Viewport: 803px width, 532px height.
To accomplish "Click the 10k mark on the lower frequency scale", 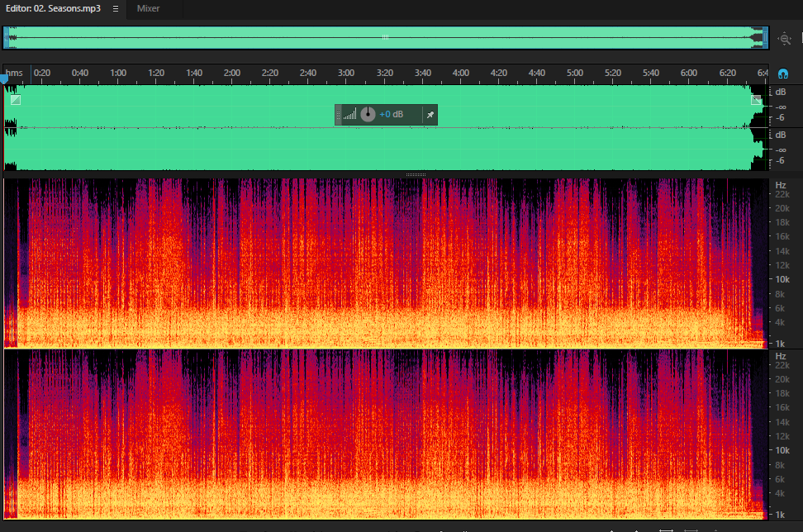I will click(782, 450).
